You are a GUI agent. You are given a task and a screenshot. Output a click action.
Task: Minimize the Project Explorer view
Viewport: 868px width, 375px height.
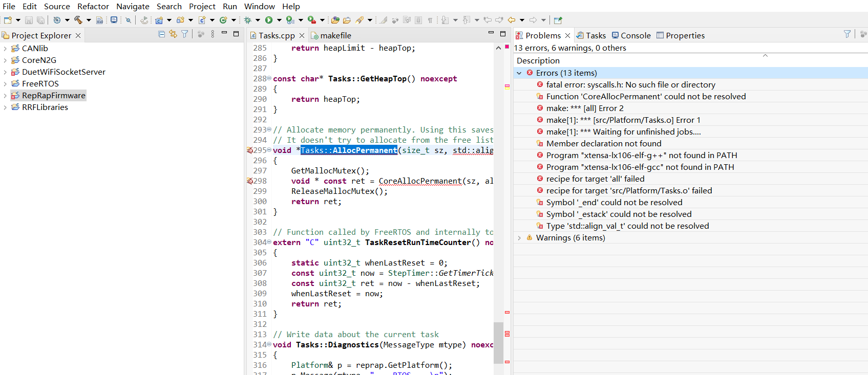tap(224, 33)
